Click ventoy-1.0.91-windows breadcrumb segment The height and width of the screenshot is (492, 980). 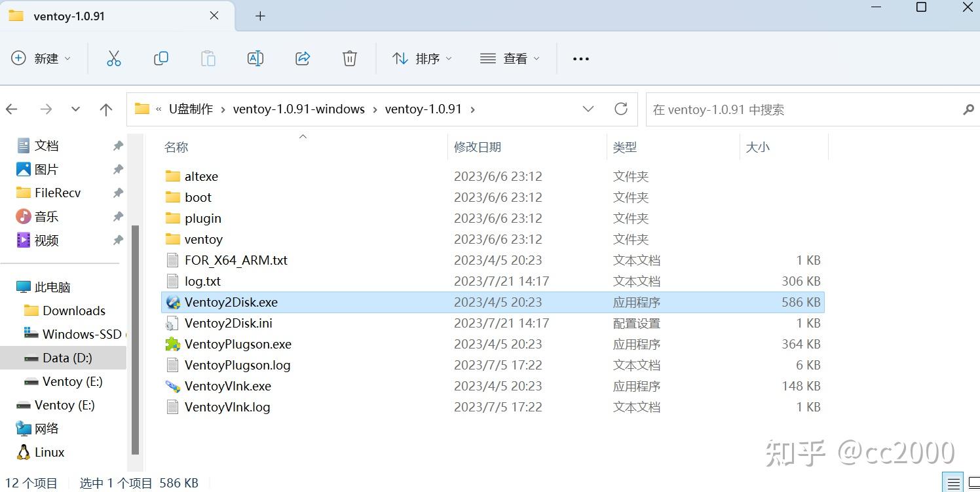pyautogui.click(x=299, y=109)
